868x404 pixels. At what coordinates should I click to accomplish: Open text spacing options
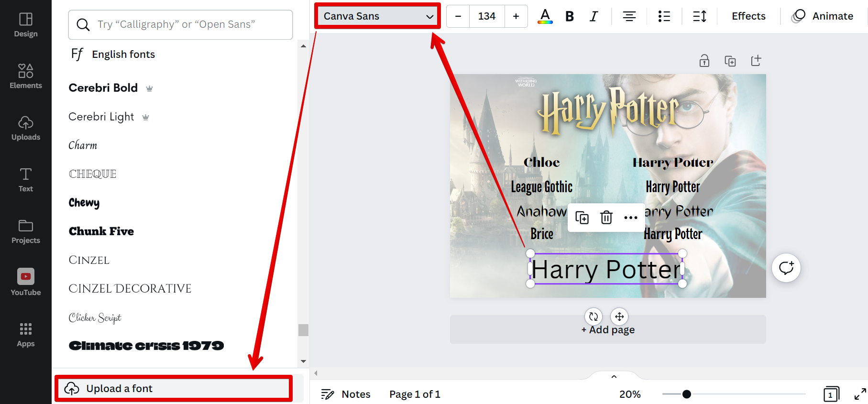click(x=699, y=16)
